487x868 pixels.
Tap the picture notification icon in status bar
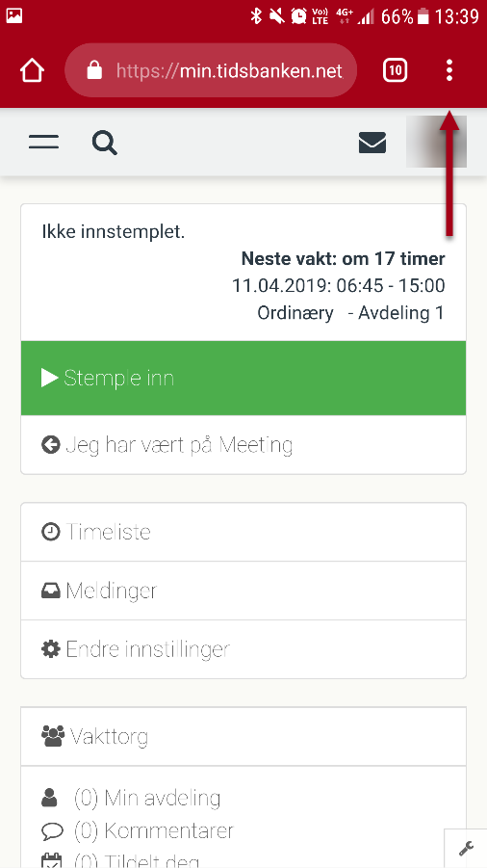(14, 16)
